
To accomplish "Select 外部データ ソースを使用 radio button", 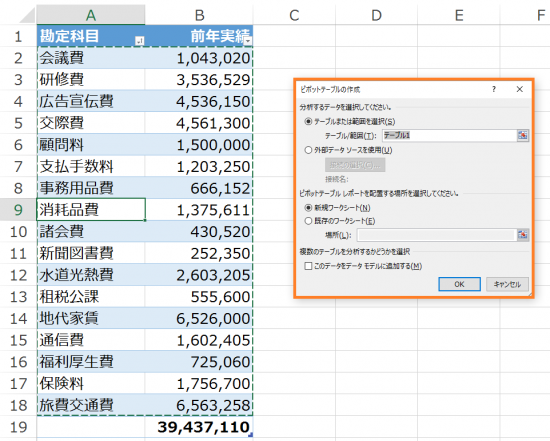I will click(308, 150).
